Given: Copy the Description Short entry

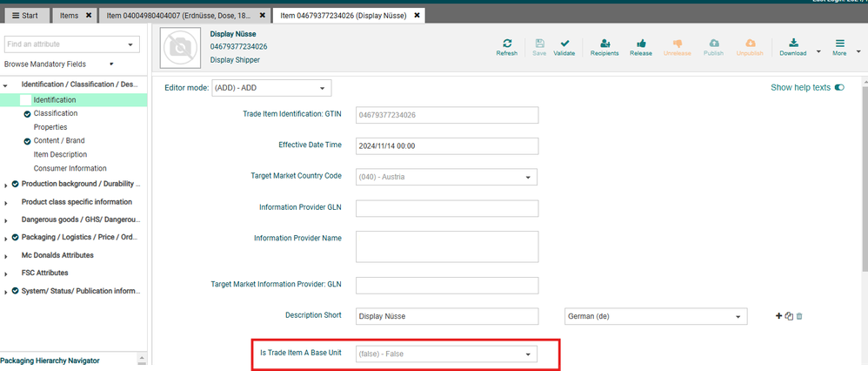Looking at the screenshot, I should [789, 316].
